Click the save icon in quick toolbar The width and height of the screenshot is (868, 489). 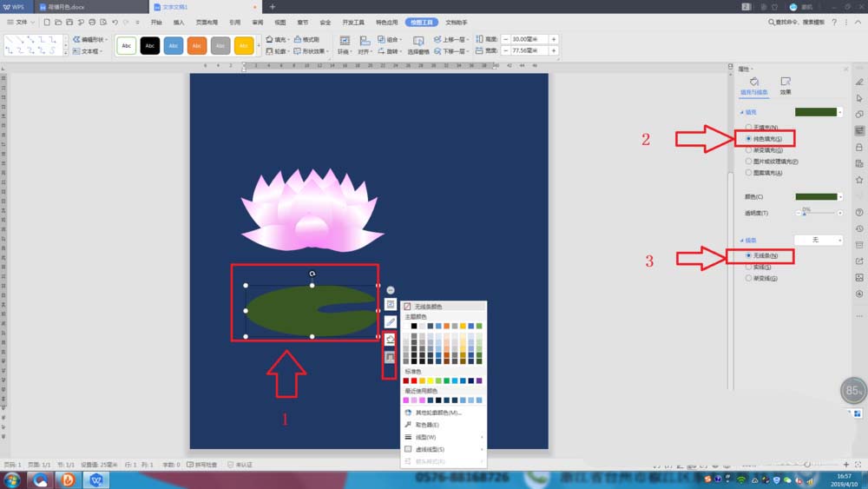(x=69, y=23)
